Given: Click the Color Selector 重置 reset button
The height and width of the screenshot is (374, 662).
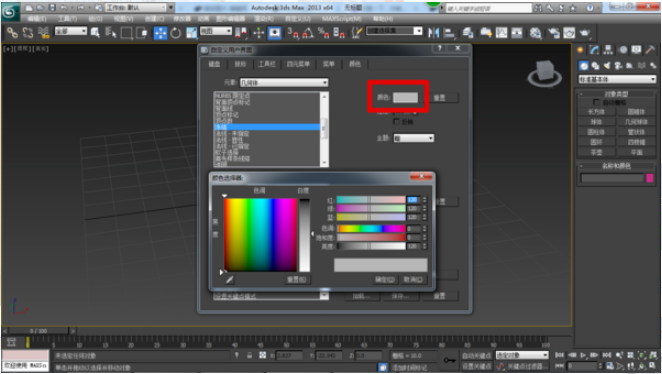Looking at the screenshot, I should (x=297, y=279).
